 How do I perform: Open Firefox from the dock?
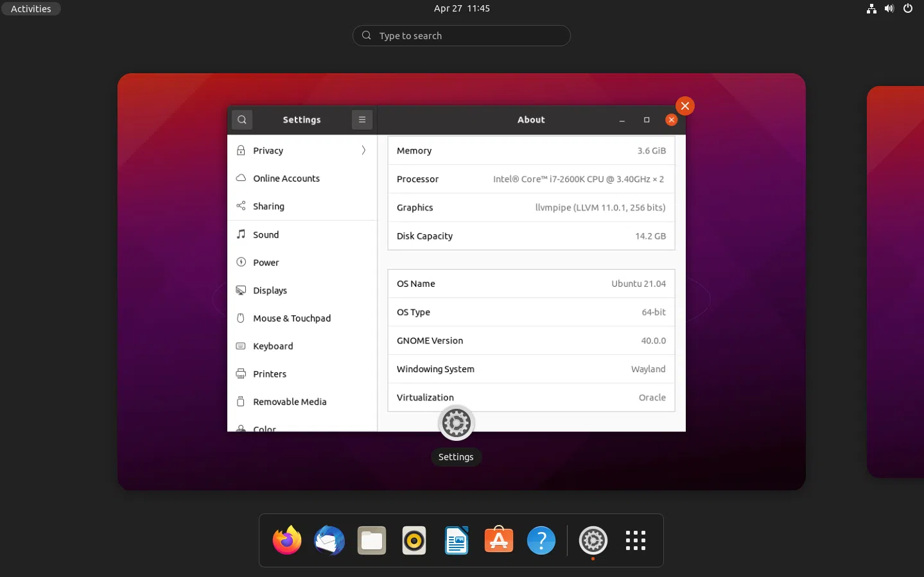(286, 540)
